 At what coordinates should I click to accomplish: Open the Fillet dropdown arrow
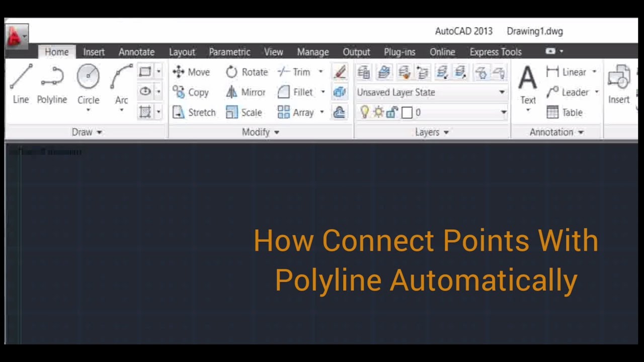pyautogui.click(x=323, y=92)
